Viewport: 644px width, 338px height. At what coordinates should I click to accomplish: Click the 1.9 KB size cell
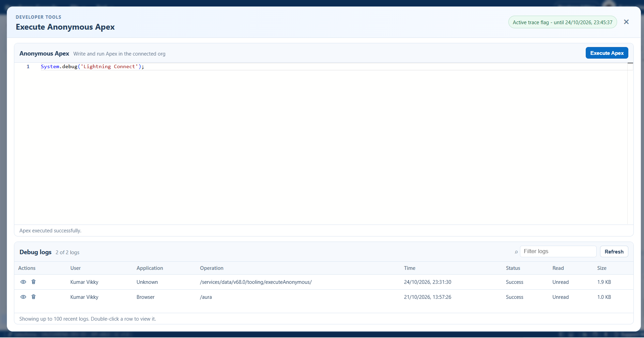pyautogui.click(x=604, y=282)
